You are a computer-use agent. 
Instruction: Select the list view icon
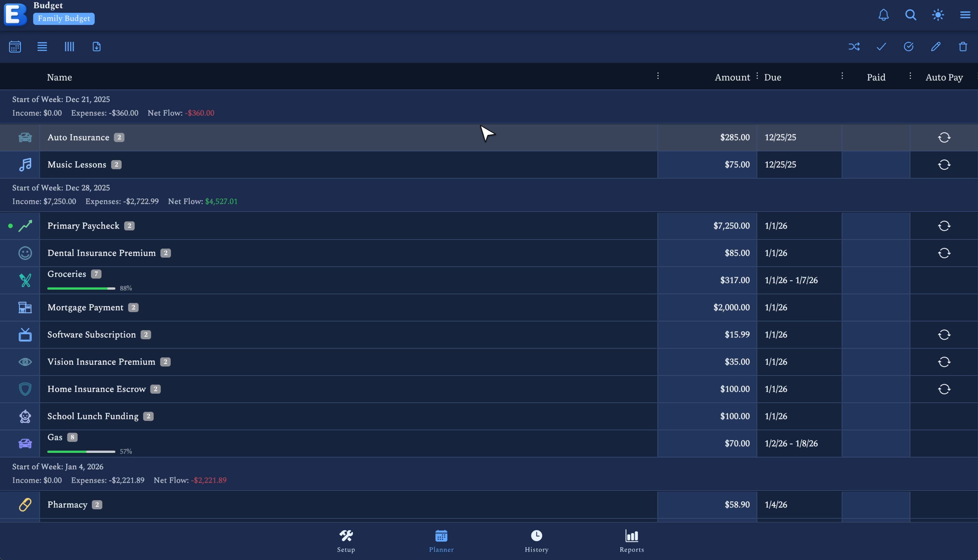tap(42, 47)
